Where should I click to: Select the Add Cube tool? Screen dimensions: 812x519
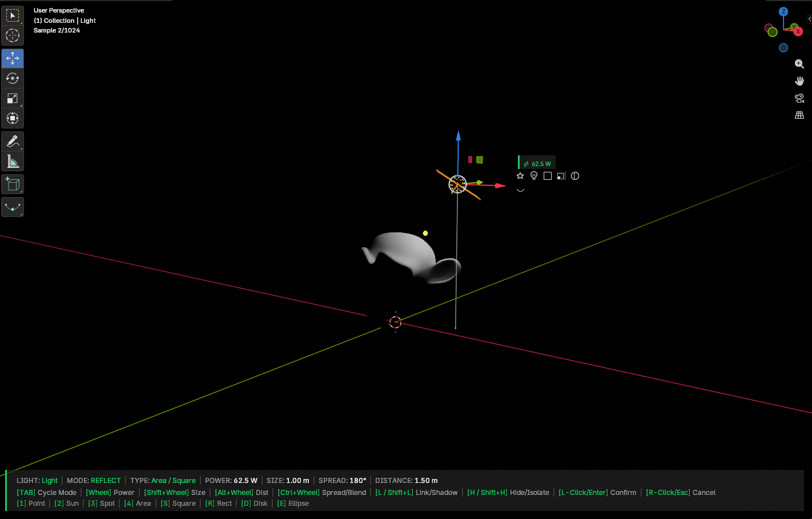pos(13,184)
